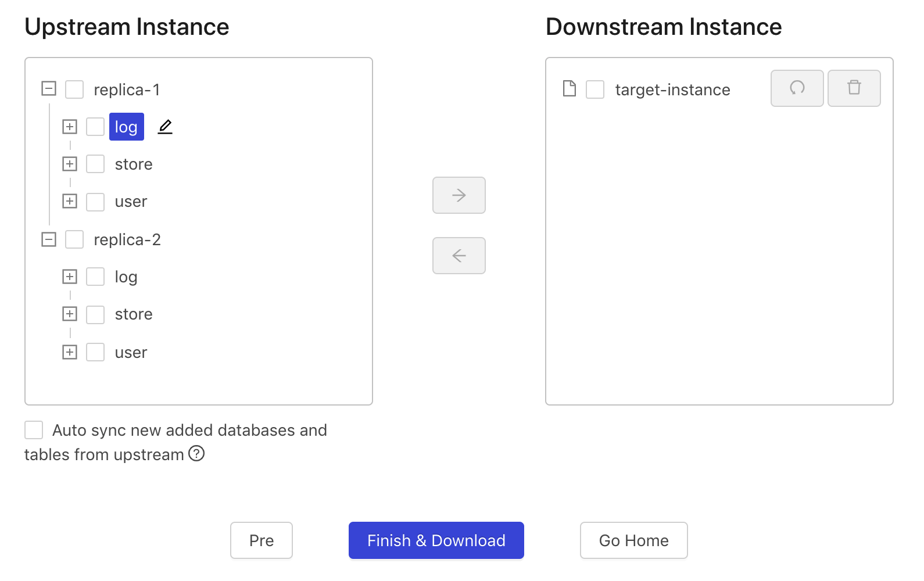Click the right arrow move button
This screenshot has height=581, width=924.
click(459, 195)
